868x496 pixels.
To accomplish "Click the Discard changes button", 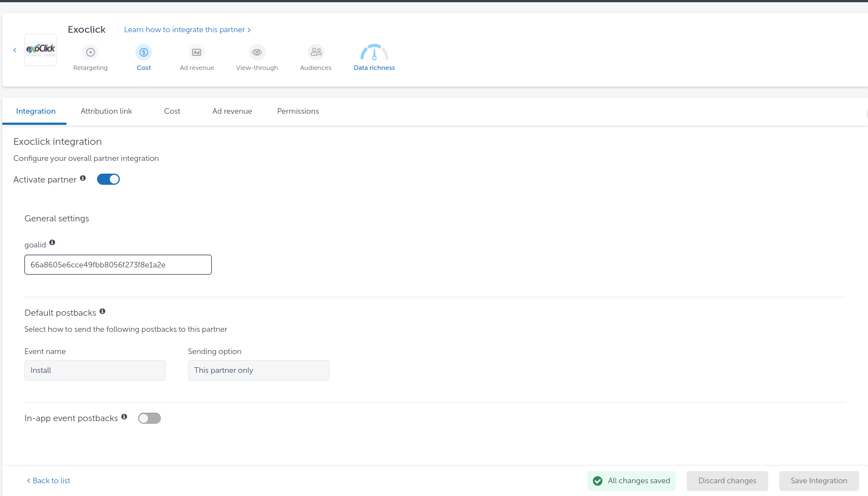I will tap(727, 480).
